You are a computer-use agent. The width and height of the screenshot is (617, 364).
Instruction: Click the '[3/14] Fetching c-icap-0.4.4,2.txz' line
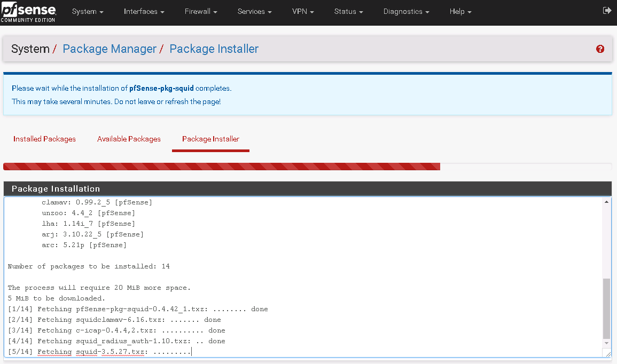pyautogui.click(x=116, y=330)
